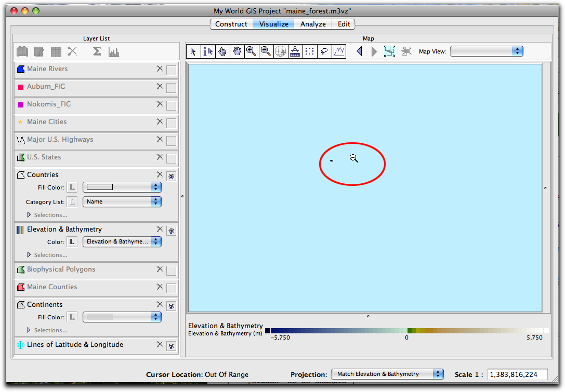
Task: Remove the Maine Cities layer with X
Action: tap(160, 122)
